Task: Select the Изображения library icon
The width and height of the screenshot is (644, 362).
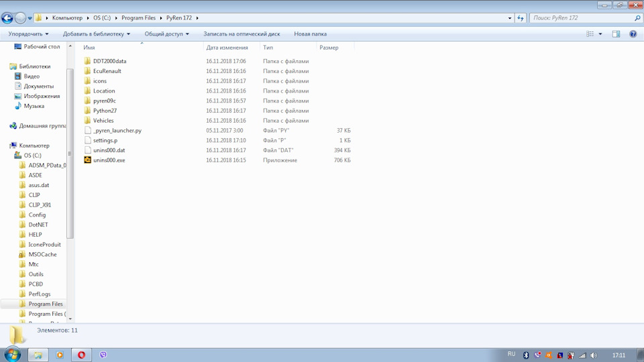Action: point(17,96)
